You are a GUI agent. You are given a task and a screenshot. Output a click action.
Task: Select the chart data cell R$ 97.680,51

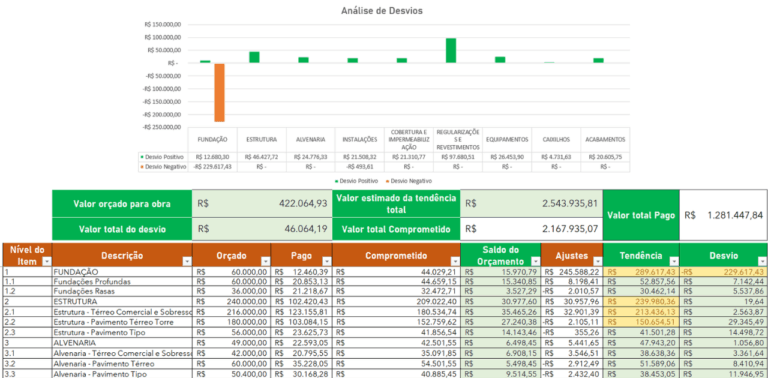[458, 157]
